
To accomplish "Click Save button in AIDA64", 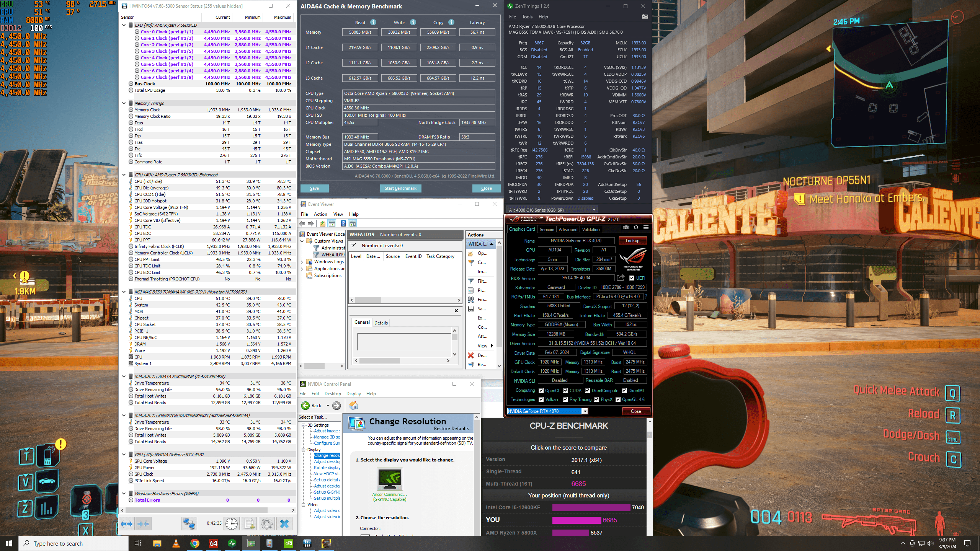I will (314, 188).
